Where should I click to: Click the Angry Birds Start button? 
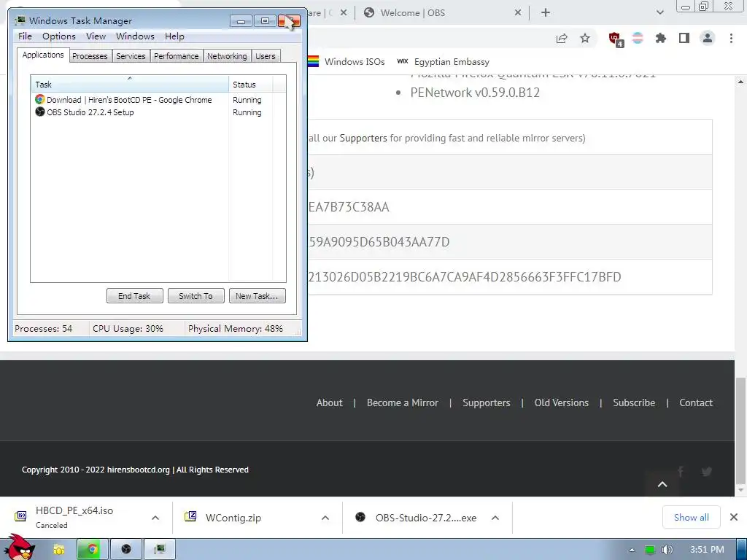tap(19, 548)
